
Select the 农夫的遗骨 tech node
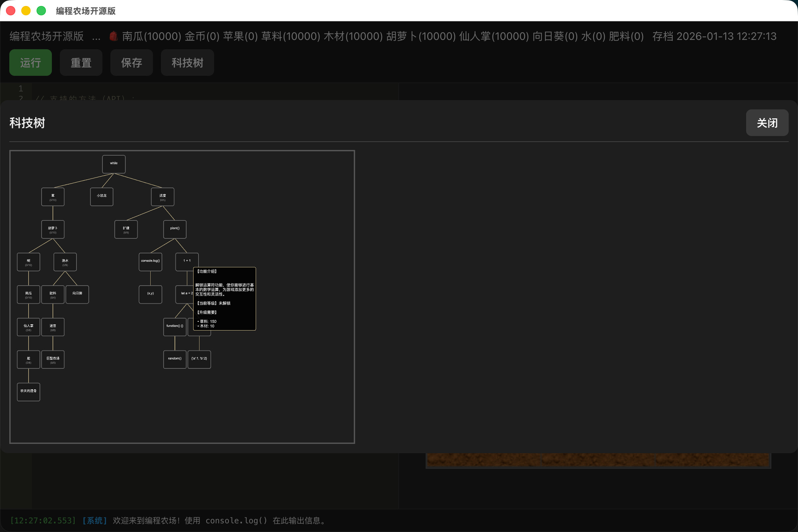click(29, 392)
